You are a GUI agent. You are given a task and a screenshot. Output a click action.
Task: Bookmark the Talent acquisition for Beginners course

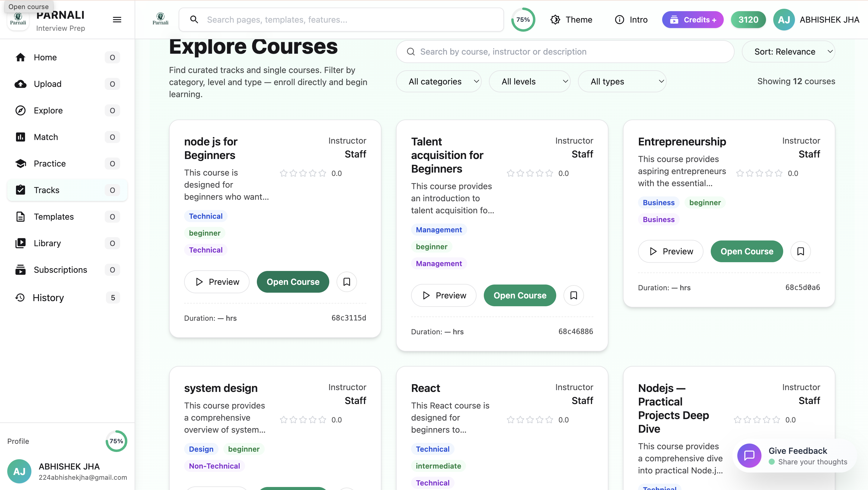pyautogui.click(x=573, y=295)
